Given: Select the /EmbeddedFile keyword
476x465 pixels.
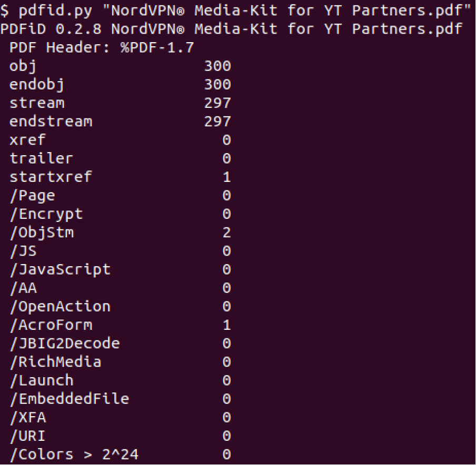Looking at the screenshot, I should click(x=69, y=399).
